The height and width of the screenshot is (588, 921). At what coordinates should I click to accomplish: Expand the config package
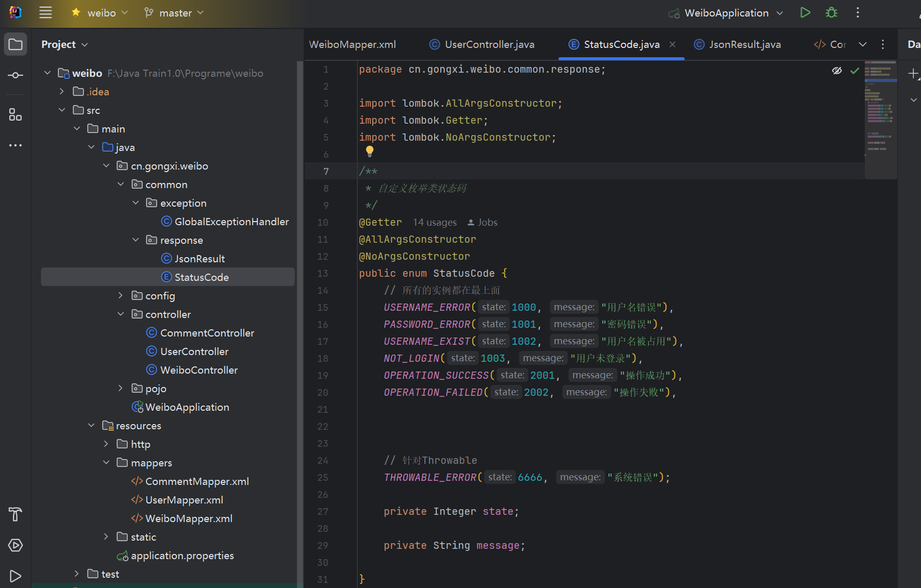point(120,295)
